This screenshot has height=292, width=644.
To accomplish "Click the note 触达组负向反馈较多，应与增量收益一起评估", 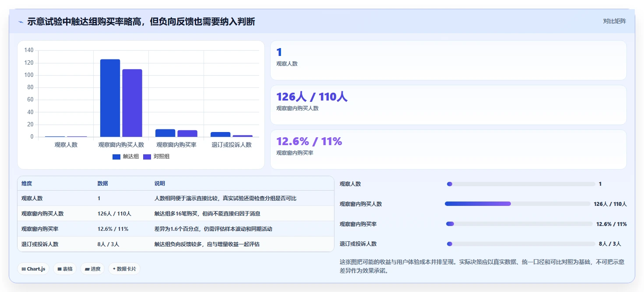I will [x=207, y=244].
